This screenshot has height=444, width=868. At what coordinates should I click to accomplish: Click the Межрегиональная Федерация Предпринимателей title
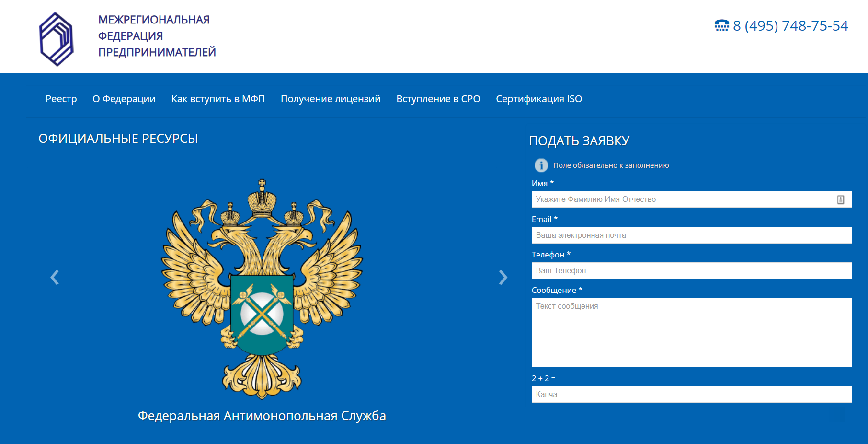157,36
